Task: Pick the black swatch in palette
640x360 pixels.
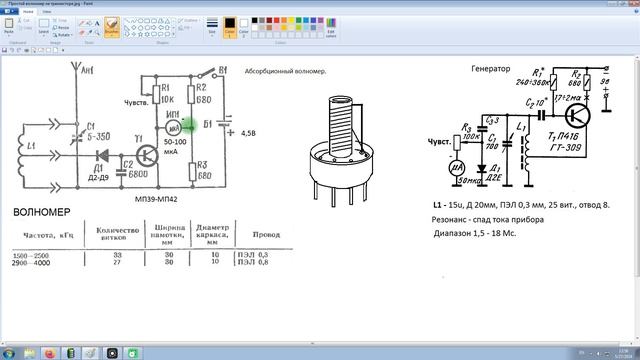Action: pos(254,20)
